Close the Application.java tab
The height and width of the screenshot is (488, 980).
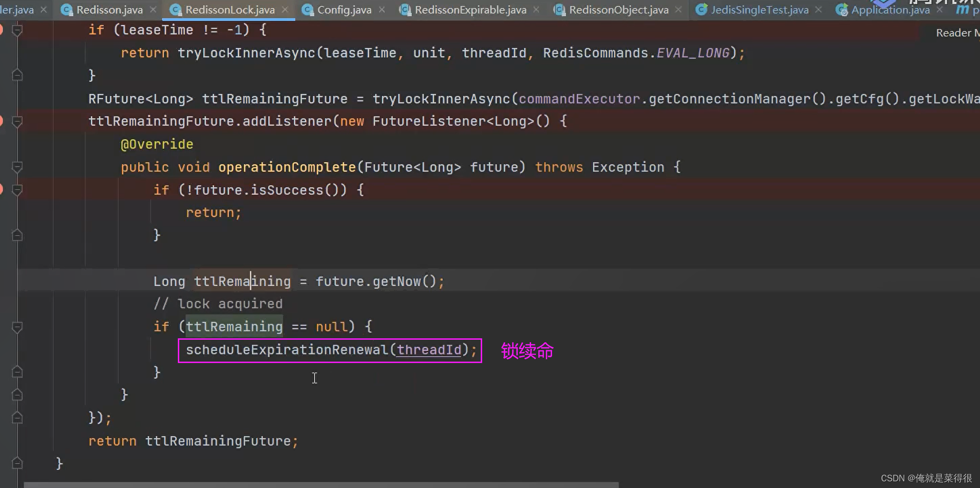pos(940,10)
